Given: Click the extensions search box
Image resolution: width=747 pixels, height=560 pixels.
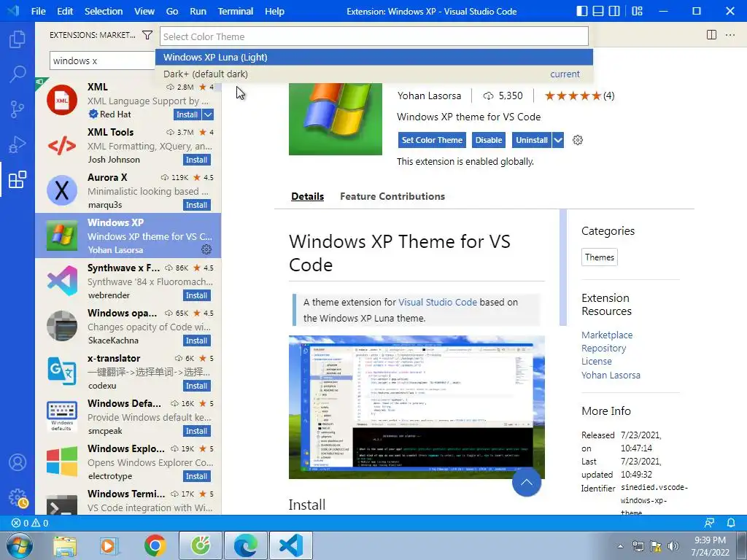Looking at the screenshot, I should [x=102, y=61].
